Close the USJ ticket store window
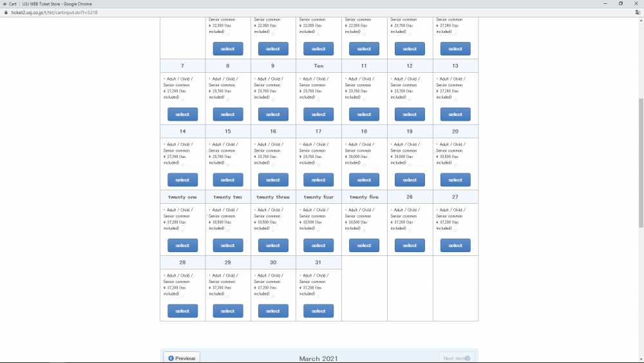 tap(636, 3)
